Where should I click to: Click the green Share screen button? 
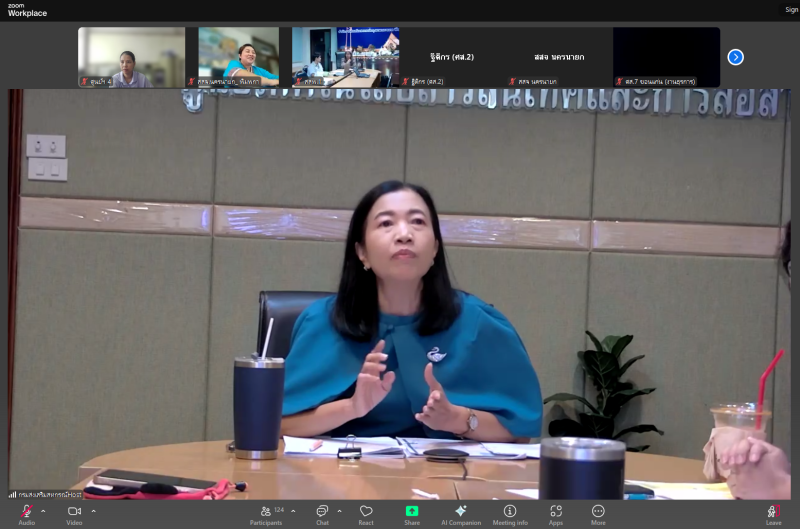(x=412, y=512)
